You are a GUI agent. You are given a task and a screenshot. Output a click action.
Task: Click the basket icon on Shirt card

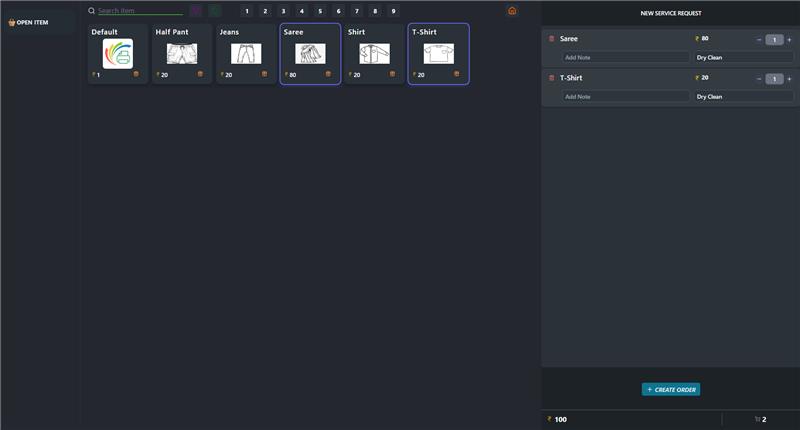pyautogui.click(x=393, y=74)
